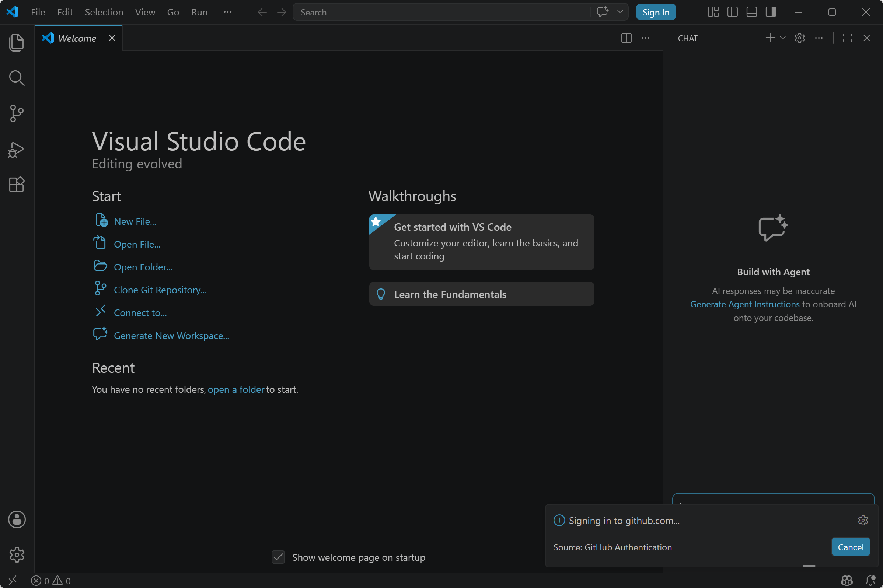
Task: Toggle the secondary side bar
Action: (x=771, y=12)
